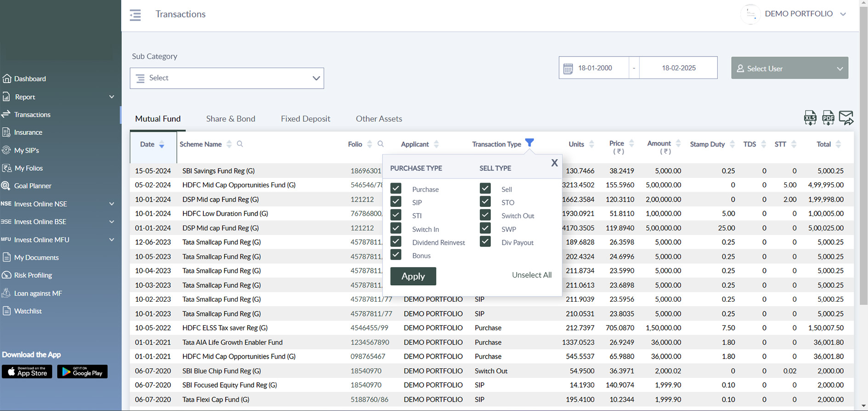The height and width of the screenshot is (411, 868).
Task: Click the calendar icon in date range
Action: coord(568,68)
